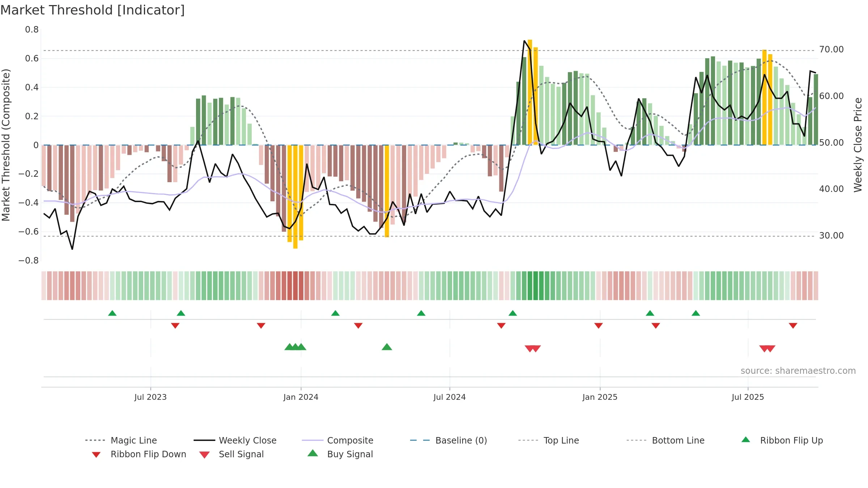Click the green Buy Signal legend triangle icon

[x=313, y=453]
